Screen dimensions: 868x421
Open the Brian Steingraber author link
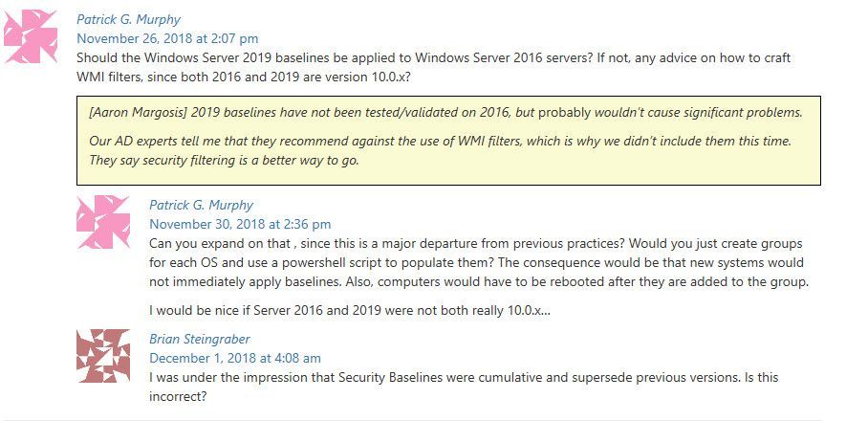click(199, 339)
